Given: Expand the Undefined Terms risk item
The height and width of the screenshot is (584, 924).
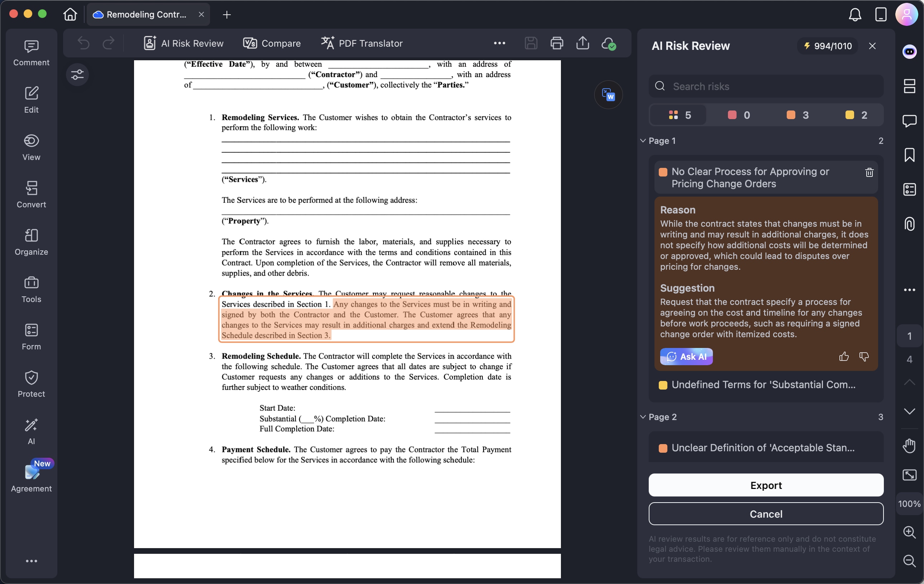Looking at the screenshot, I should point(766,385).
